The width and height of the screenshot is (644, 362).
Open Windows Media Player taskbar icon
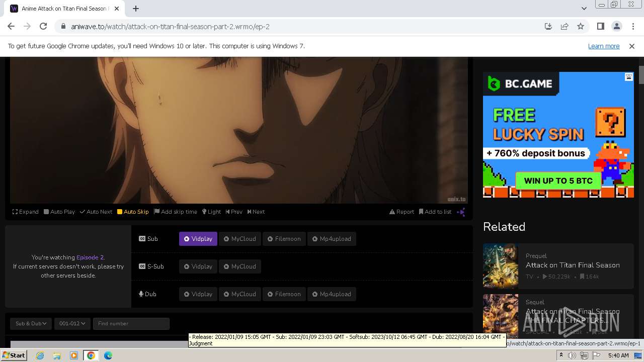point(74,355)
